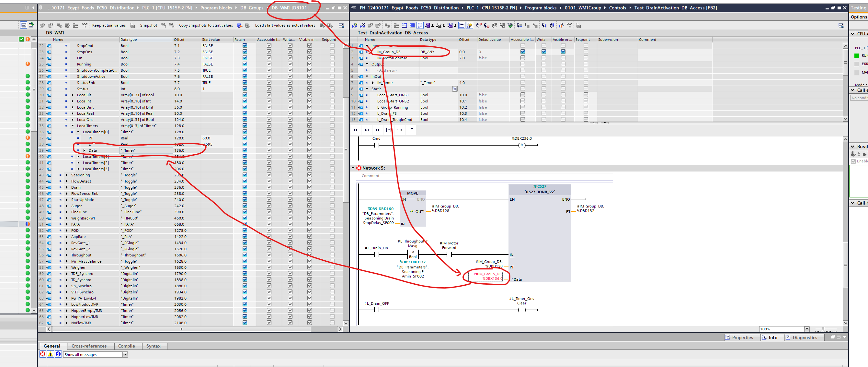Toggle Setpoint checkbox for the Local_Start_ONS1 row
The image size is (868, 367).
pos(586,95)
